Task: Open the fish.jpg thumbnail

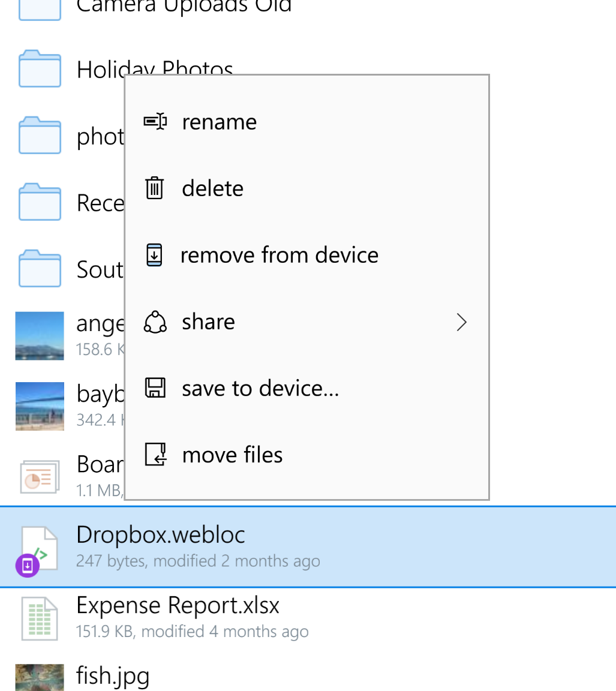Action: [x=40, y=677]
